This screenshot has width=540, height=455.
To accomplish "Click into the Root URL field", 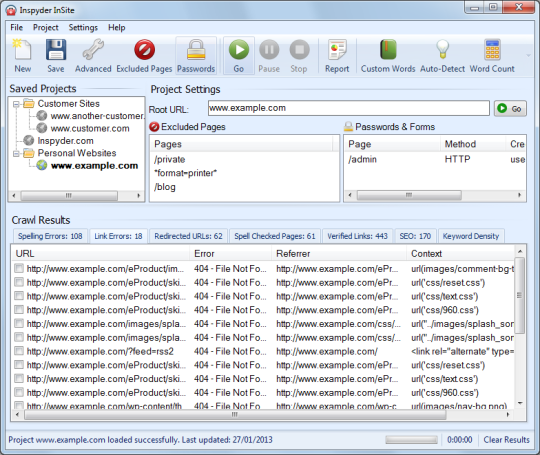I will 349,108.
